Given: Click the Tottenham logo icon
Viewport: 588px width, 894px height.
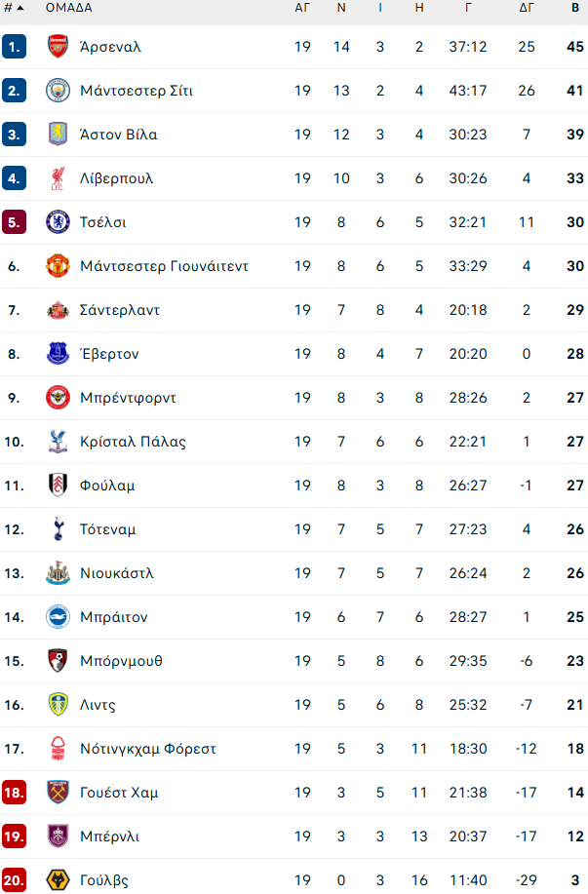Looking at the screenshot, I should coord(59,529).
